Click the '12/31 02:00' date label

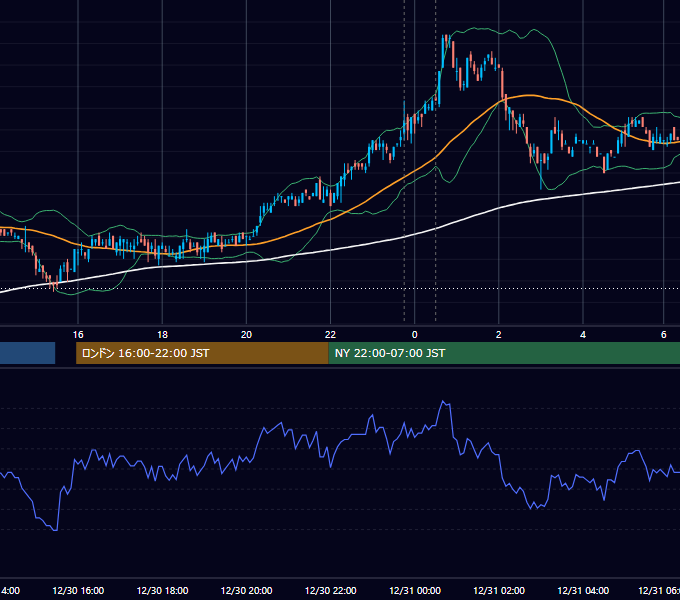(x=499, y=590)
